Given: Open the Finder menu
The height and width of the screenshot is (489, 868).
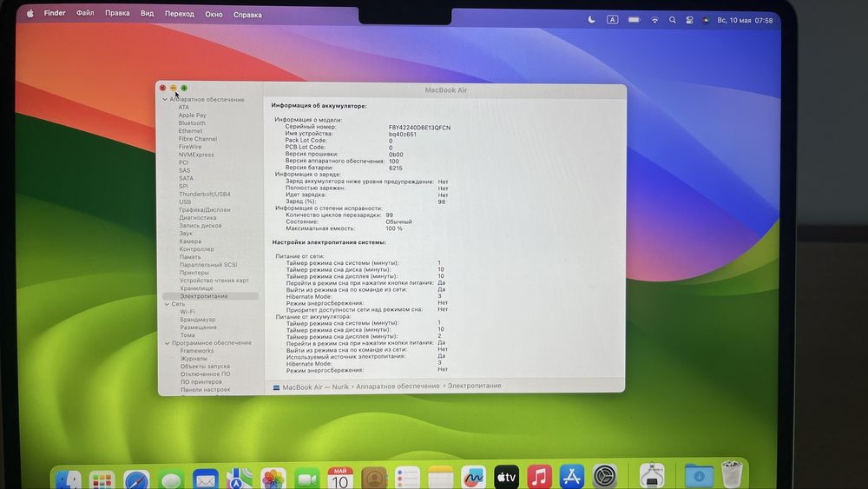Looking at the screenshot, I should point(55,13).
